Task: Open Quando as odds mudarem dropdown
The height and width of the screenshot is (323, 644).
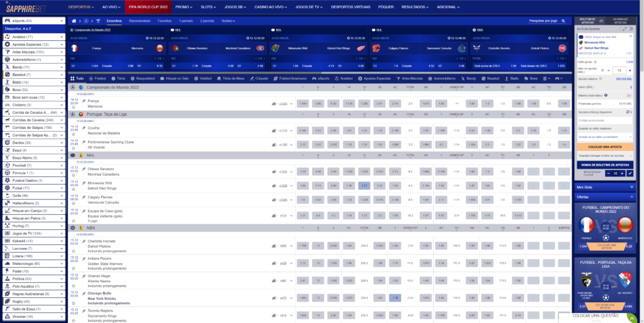Action: [605, 137]
